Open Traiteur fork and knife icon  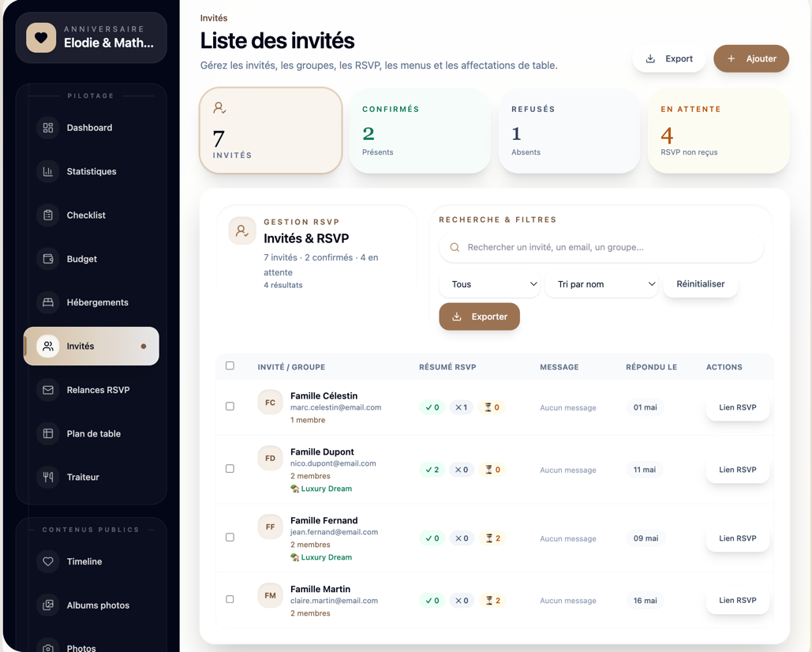[48, 477]
